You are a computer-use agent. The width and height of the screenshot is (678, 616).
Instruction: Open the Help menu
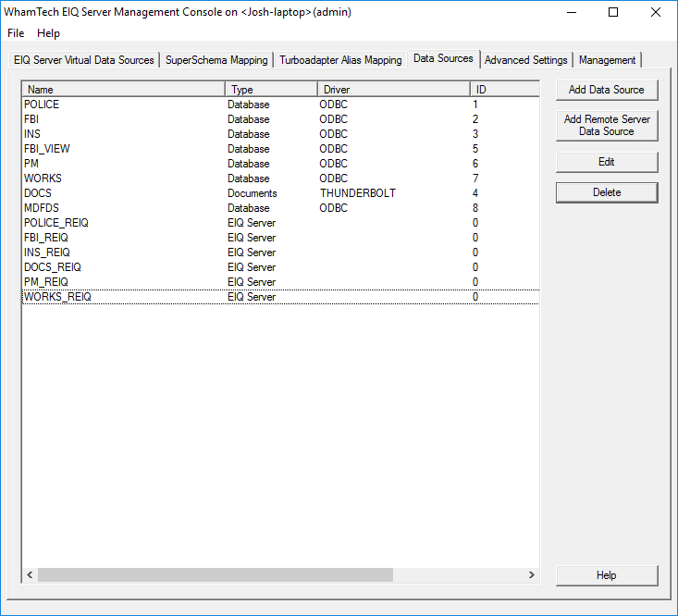click(x=48, y=33)
